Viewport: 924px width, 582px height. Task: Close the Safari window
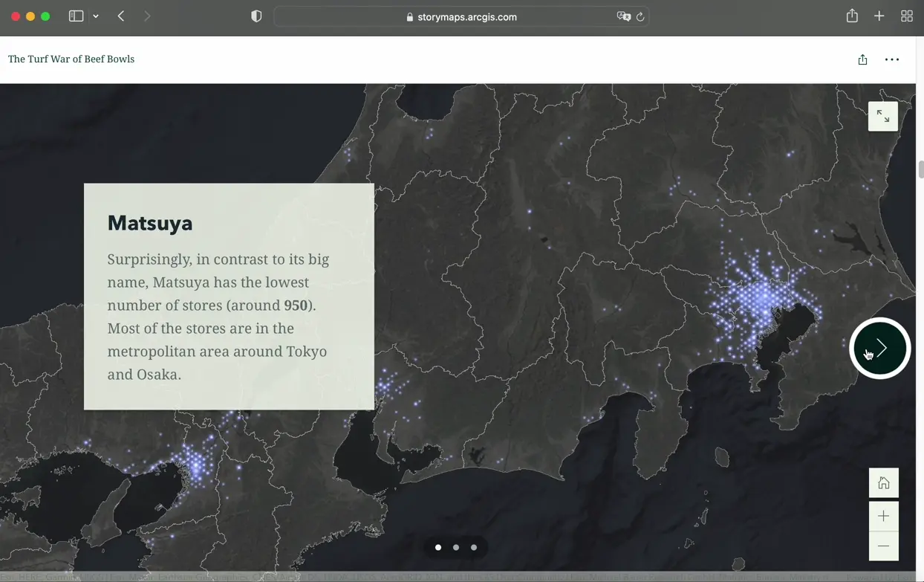point(16,16)
